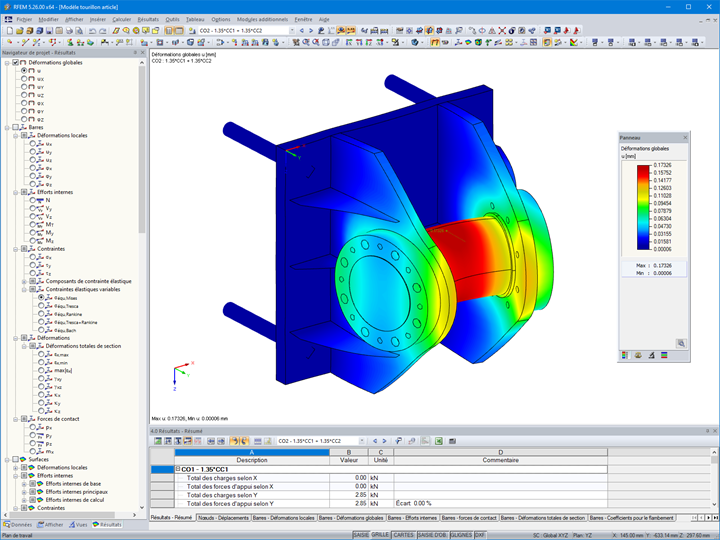The image size is (720, 540).
Task: Open the CO2 load combination dropdown in toolbar
Action: point(292,31)
